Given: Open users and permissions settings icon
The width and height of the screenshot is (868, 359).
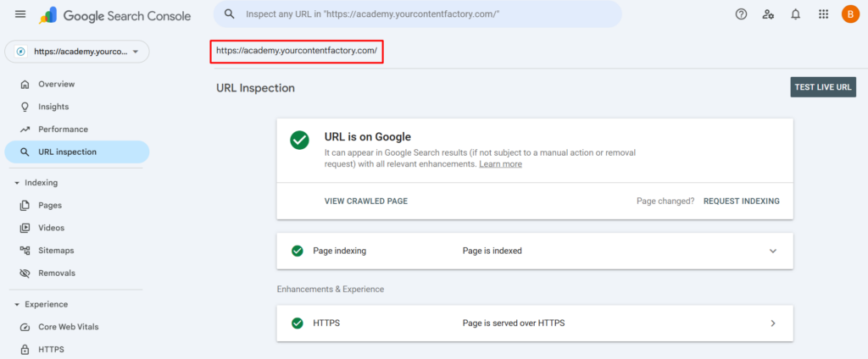Looking at the screenshot, I should (x=768, y=14).
